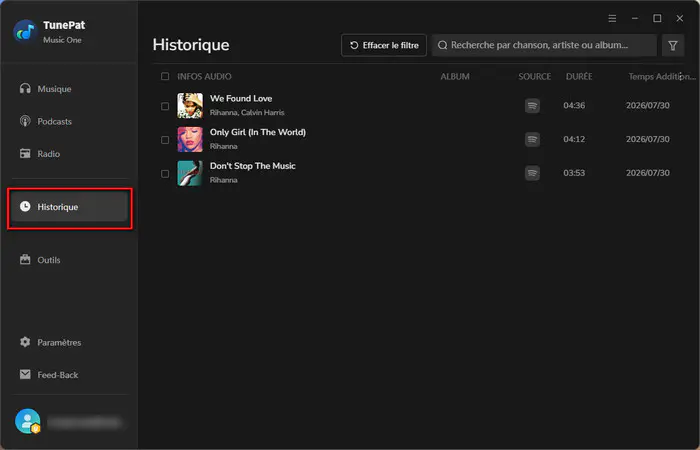Minimize the TunePat window
The height and width of the screenshot is (450, 700).
[x=634, y=18]
